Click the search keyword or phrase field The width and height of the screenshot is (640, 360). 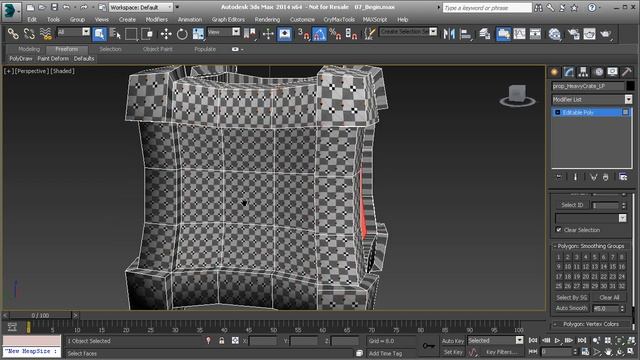(487, 8)
